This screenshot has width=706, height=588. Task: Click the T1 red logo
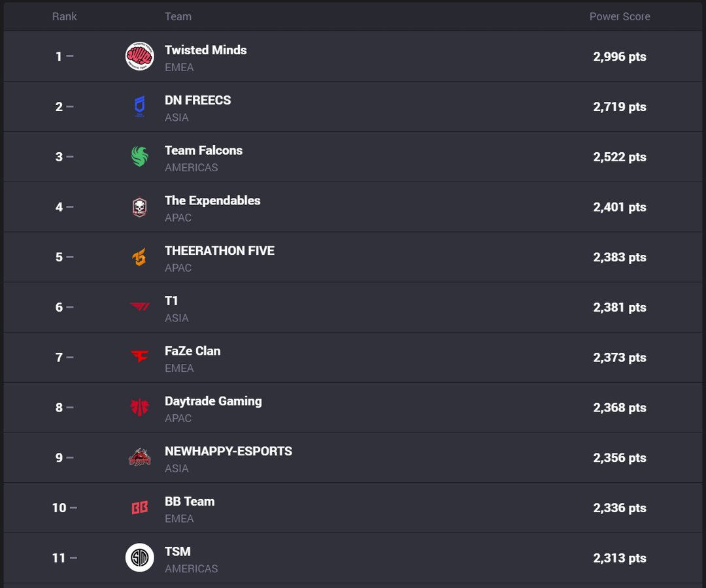point(139,307)
